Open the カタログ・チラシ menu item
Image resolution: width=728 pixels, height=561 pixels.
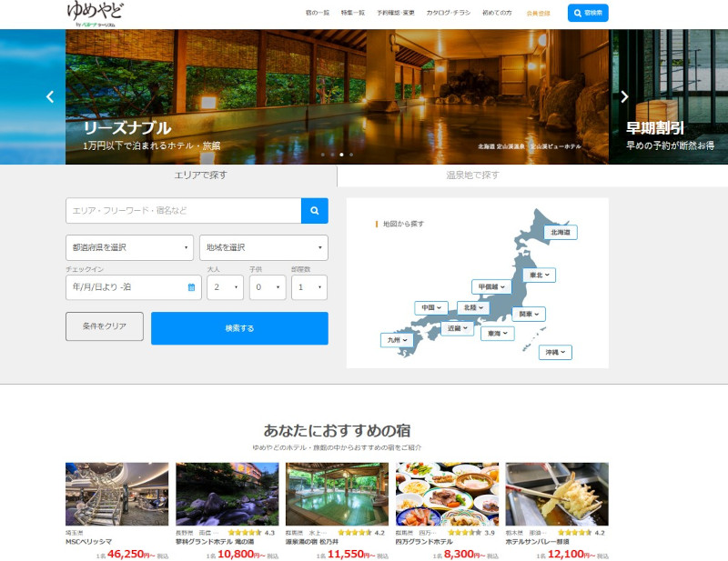[x=448, y=13]
